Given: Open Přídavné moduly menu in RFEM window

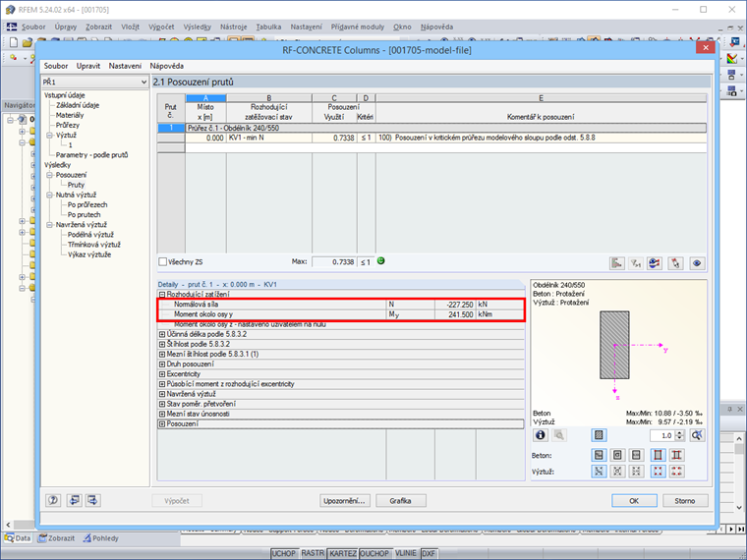Looking at the screenshot, I should tap(358, 27).
